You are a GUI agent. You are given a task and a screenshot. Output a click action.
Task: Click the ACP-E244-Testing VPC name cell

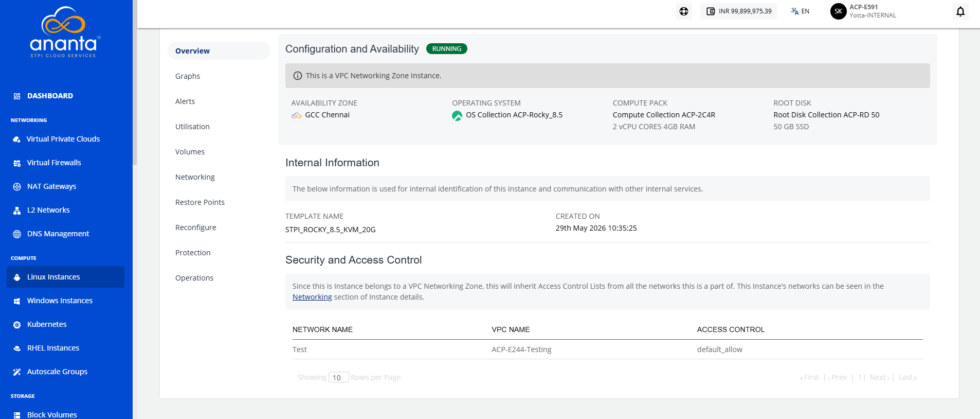pyautogui.click(x=521, y=350)
